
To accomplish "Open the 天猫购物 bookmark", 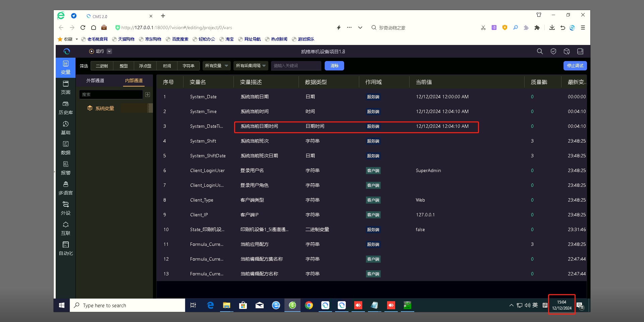I will (x=123, y=39).
